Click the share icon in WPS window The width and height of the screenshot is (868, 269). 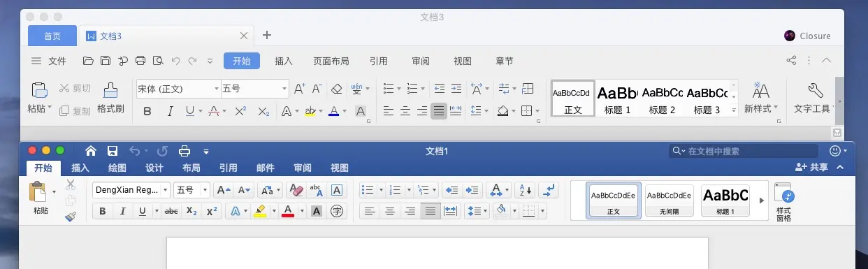[x=791, y=61]
